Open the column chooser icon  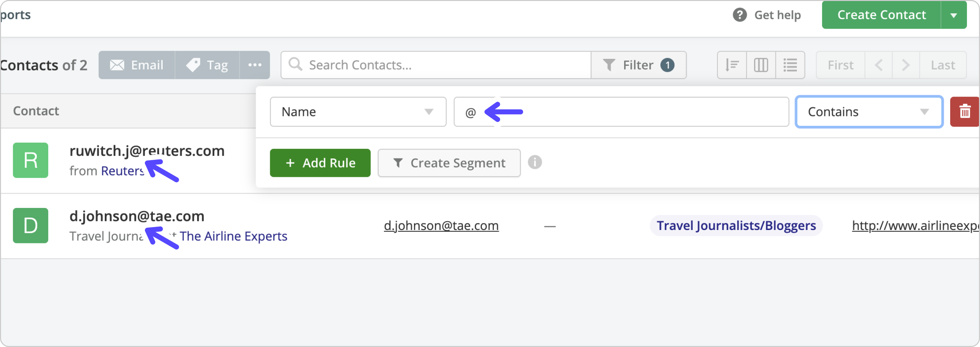[761, 65]
